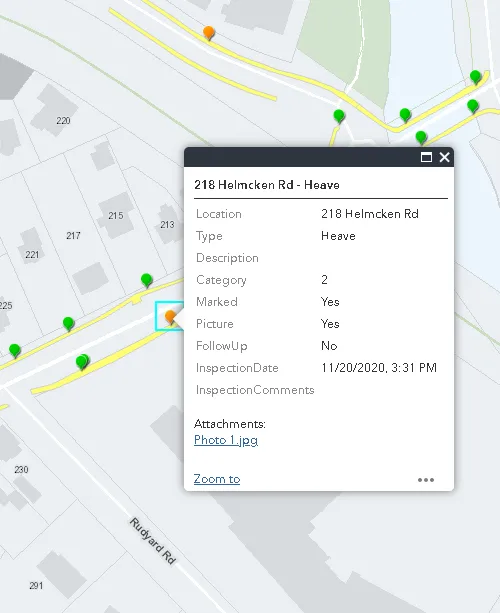Click the green pin below house 217

click(68, 324)
